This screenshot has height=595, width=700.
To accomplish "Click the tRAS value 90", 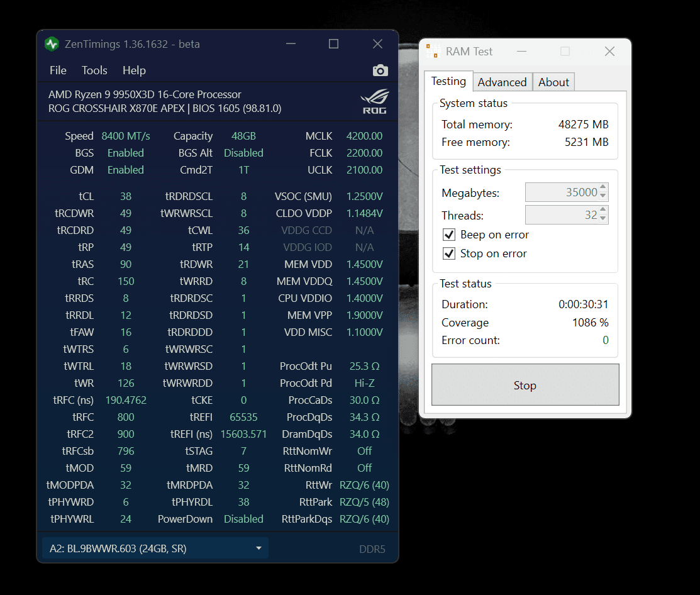I will tap(126, 264).
